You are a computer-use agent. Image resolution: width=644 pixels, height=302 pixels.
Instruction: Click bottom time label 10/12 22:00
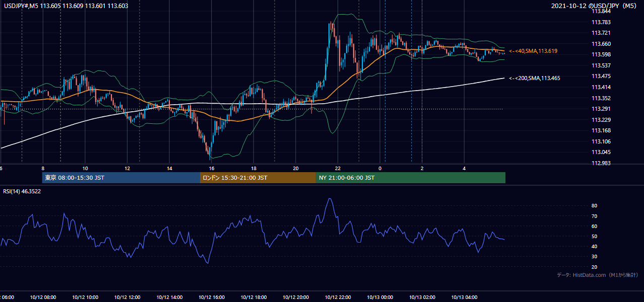point(338,297)
